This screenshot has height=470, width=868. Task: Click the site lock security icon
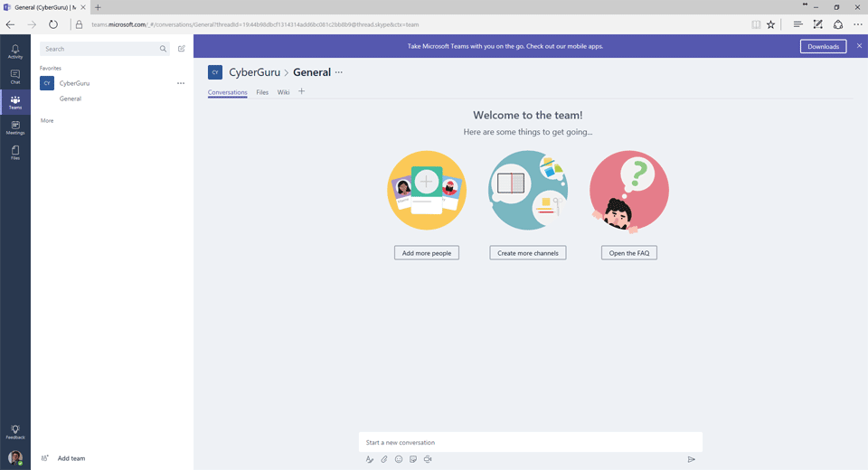(80, 24)
